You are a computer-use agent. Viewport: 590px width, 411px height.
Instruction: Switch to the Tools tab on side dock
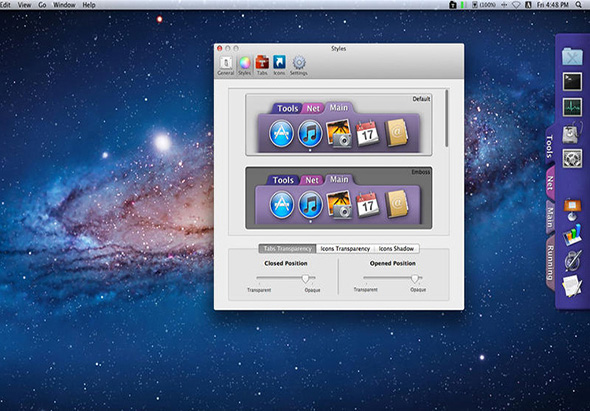[x=549, y=146]
